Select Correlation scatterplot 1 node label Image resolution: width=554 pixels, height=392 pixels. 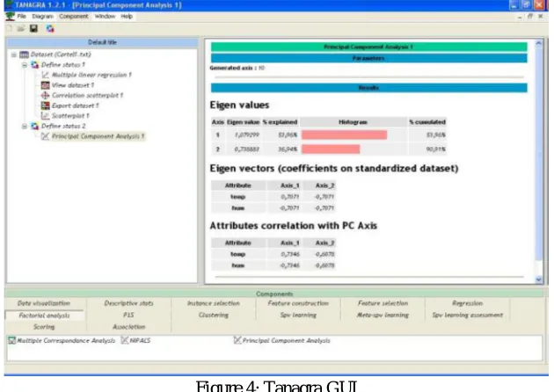click(87, 95)
